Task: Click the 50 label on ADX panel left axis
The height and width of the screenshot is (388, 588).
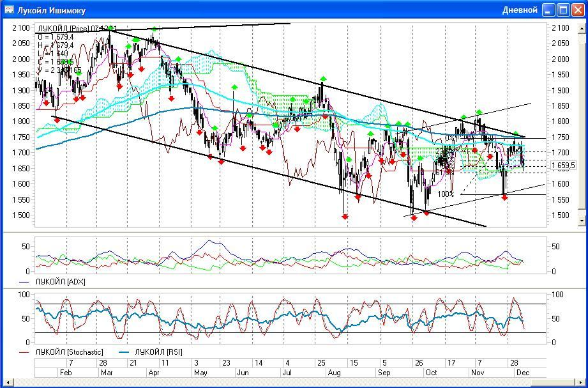Action: tap(26, 247)
